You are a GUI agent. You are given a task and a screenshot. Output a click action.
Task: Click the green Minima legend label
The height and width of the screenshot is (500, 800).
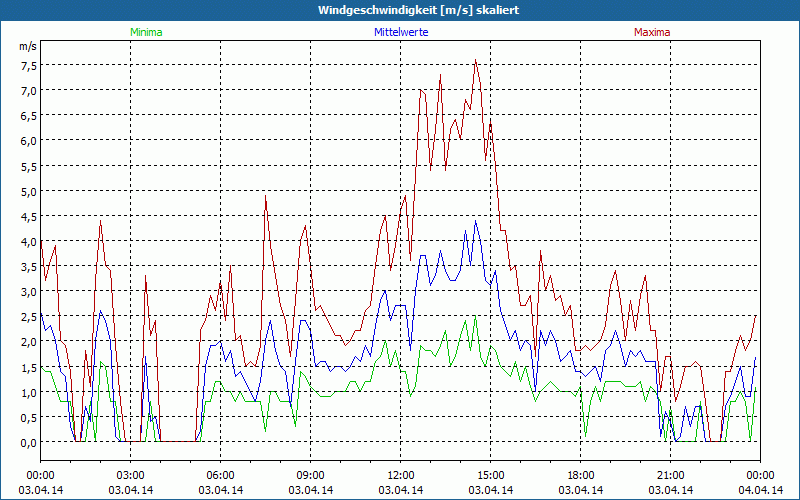click(146, 32)
